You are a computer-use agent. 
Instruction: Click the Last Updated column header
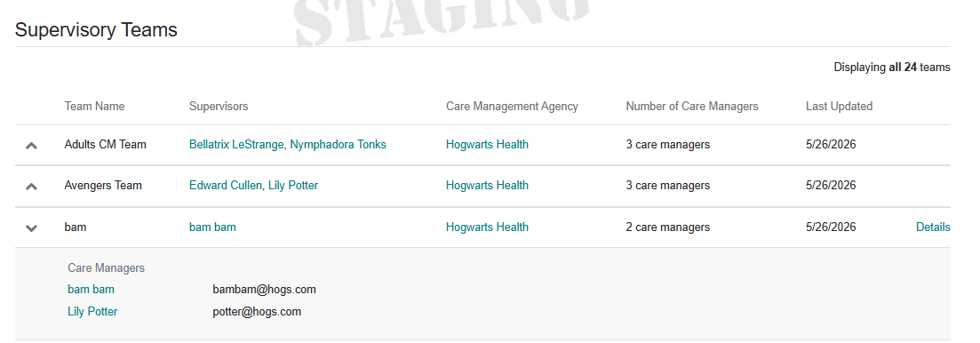[x=839, y=107]
